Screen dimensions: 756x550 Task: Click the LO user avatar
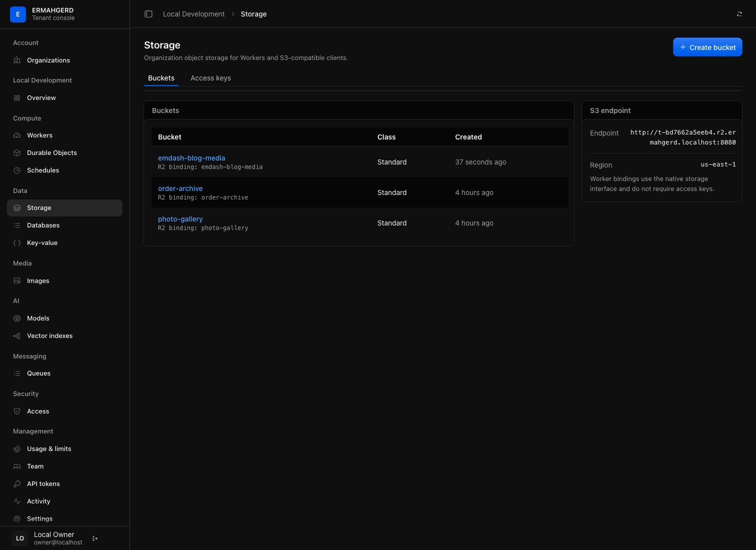pos(20,538)
